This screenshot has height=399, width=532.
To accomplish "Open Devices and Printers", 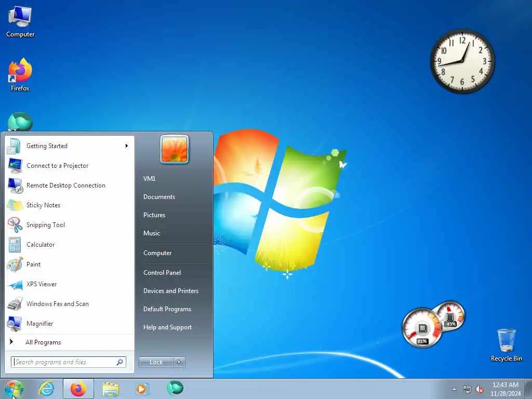I will 170,291.
